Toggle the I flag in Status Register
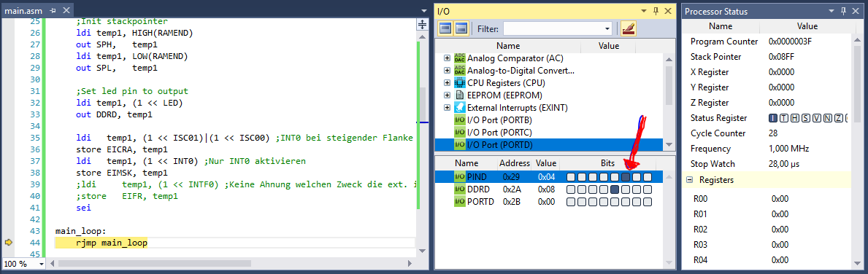The height and width of the screenshot is (274, 868). (x=773, y=118)
